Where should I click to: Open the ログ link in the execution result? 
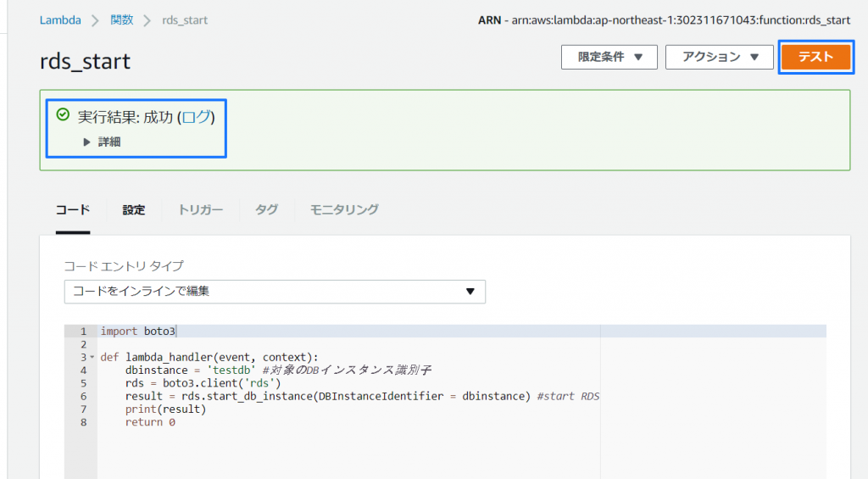click(x=196, y=117)
